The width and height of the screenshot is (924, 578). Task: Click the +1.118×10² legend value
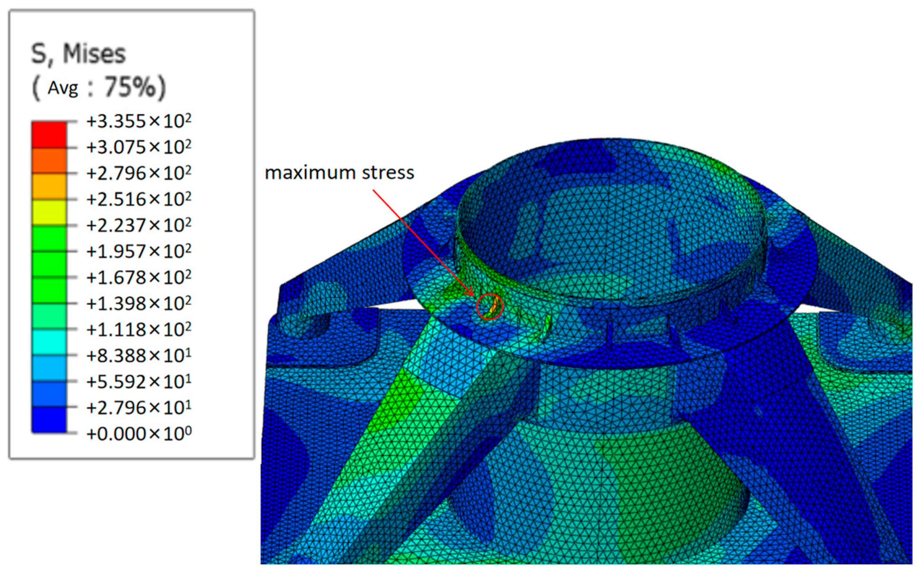(x=139, y=329)
